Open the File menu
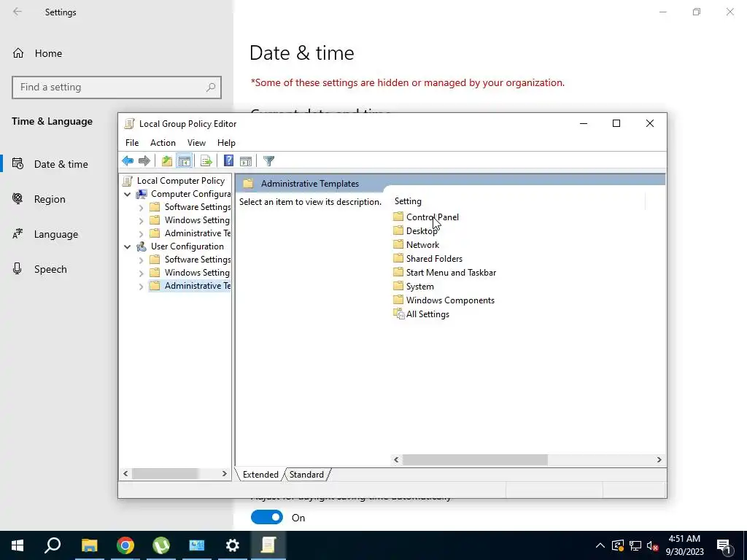This screenshot has width=747, height=560. (132, 143)
